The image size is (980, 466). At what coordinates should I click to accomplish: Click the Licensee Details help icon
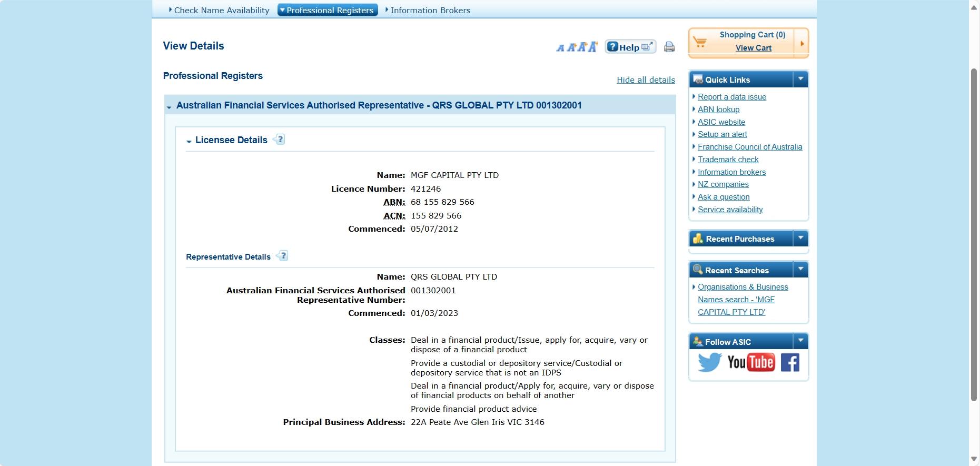pyautogui.click(x=279, y=140)
